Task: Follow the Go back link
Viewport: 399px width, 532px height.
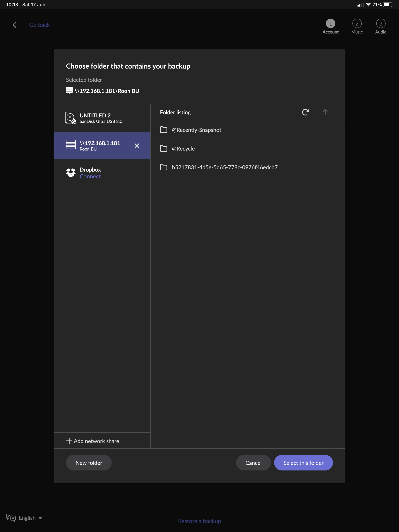Action: click(40, 25)
